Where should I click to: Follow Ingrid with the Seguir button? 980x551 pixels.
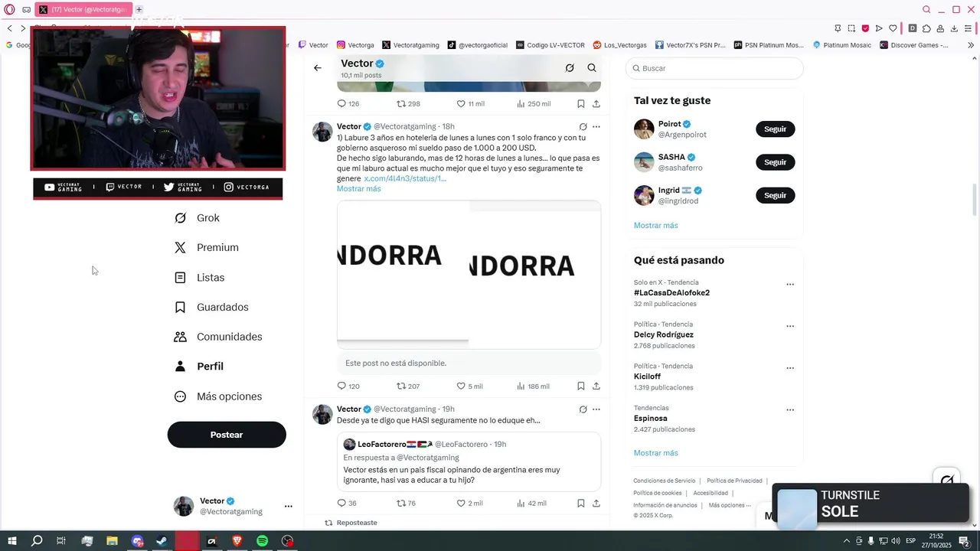tap(775, 196)
